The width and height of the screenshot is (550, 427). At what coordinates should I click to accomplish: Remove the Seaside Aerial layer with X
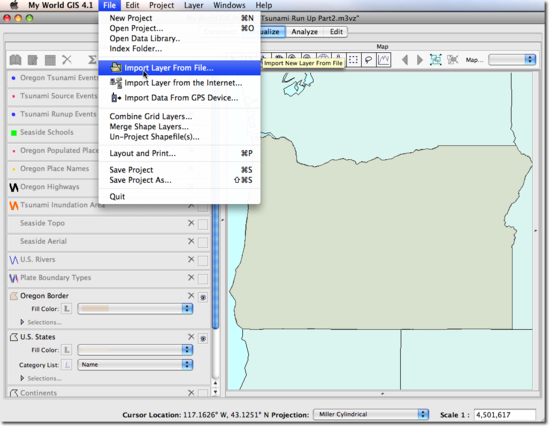pos(191,241)
